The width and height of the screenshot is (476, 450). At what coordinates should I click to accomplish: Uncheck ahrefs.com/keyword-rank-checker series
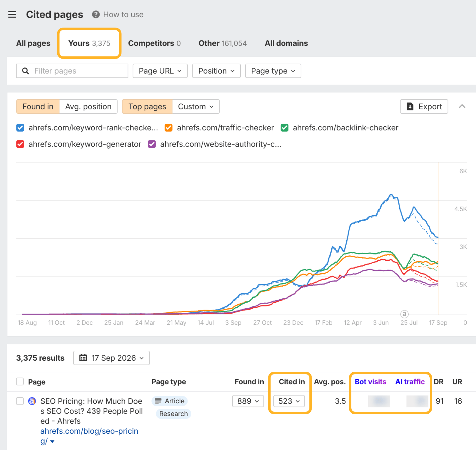pos(20,128)
